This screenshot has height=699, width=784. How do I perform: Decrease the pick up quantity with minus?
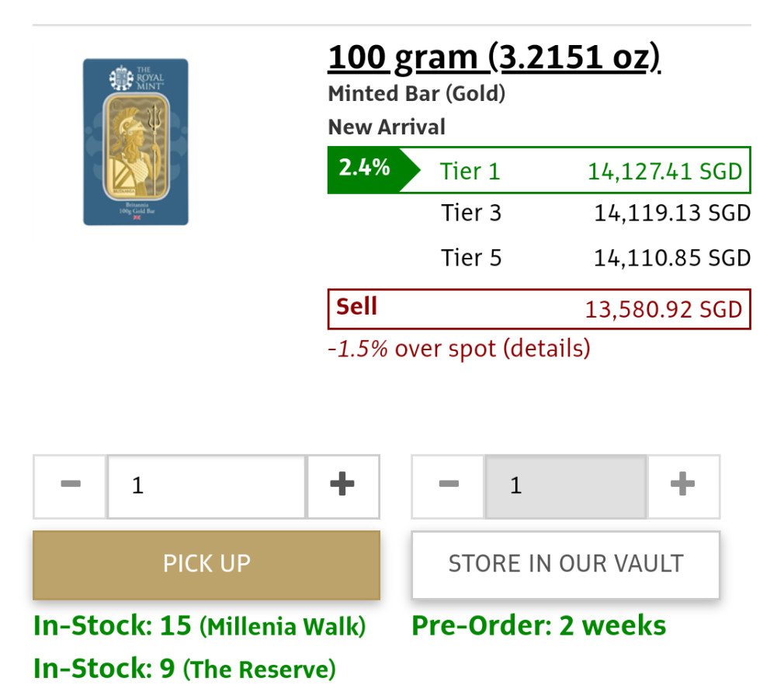click(x=70, y=486)
